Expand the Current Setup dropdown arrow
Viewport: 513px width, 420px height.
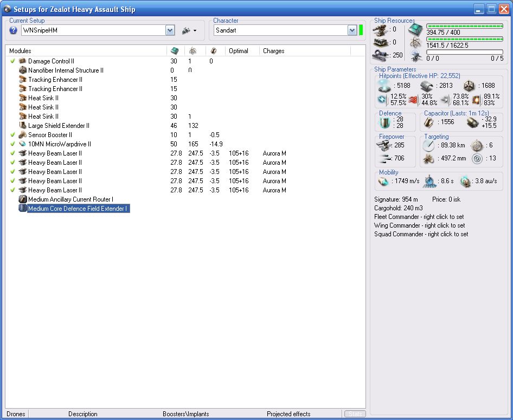click(x=170, y=30)
